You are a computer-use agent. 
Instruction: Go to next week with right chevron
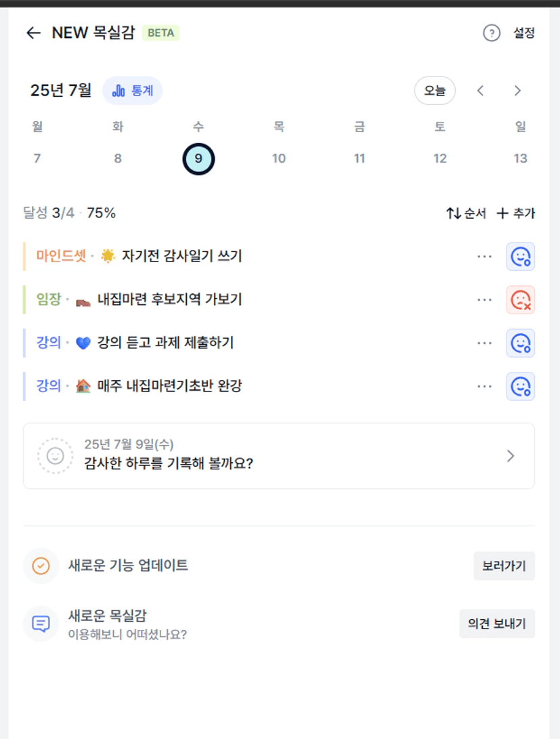point(517,91)
